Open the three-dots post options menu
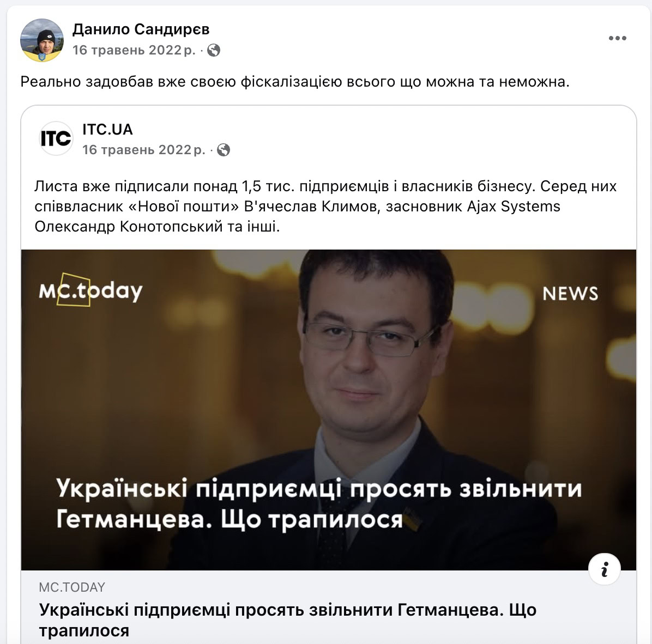Screen dimensions: 652x644 click(x=617, y=38)
